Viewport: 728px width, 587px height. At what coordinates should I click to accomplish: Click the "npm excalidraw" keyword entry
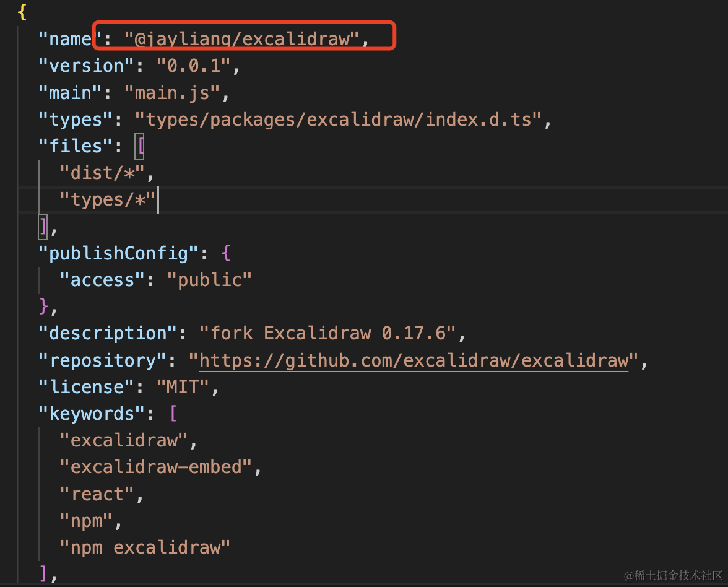pyautogui.click(x=145, y=547)
